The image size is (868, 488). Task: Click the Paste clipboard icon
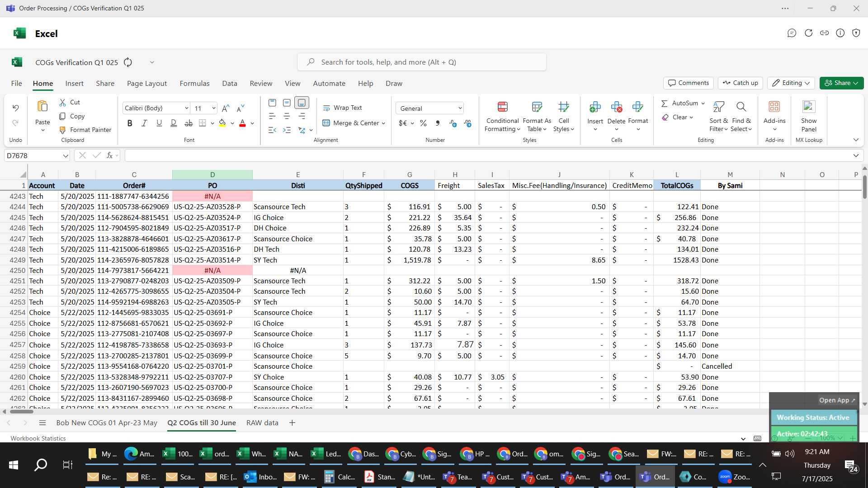click(42, 106)
